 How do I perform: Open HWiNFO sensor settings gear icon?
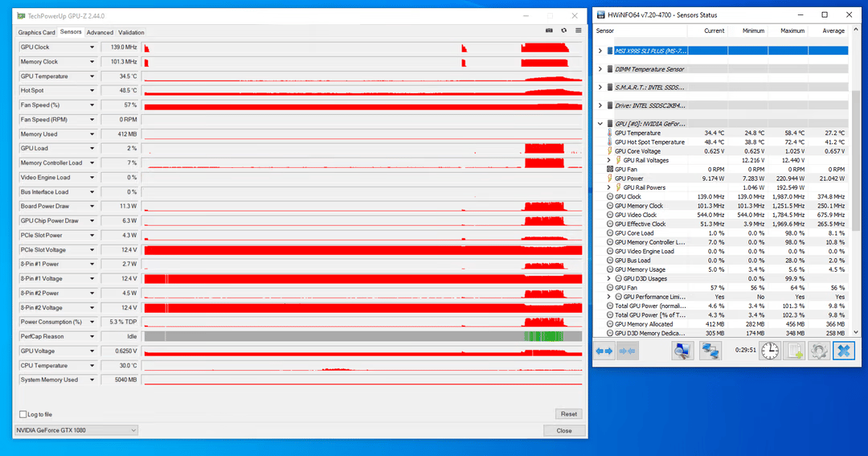point(818,351)
